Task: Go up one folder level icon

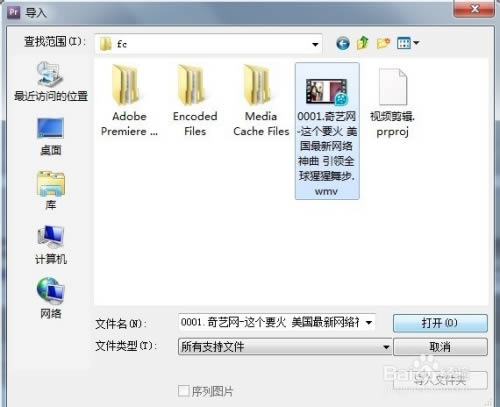Action: click(363, 43)
